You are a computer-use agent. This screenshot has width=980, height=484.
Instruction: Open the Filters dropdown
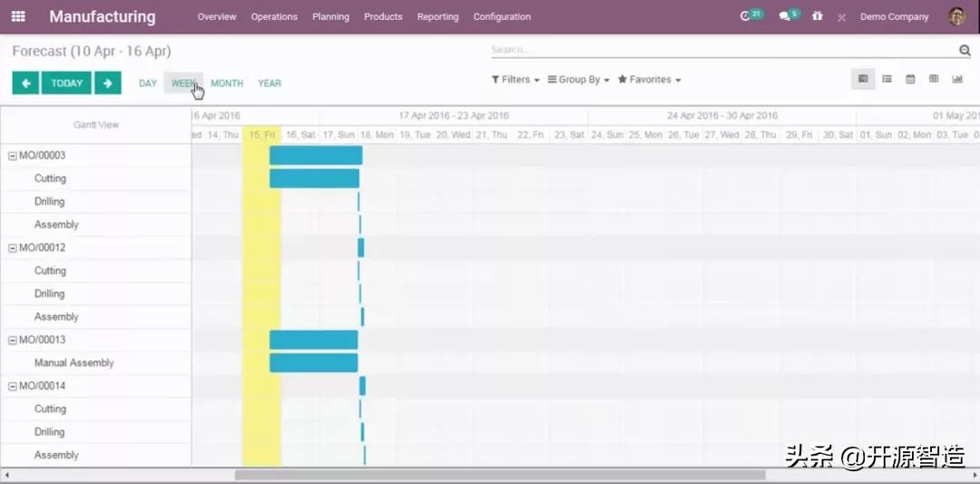[515, 79]
